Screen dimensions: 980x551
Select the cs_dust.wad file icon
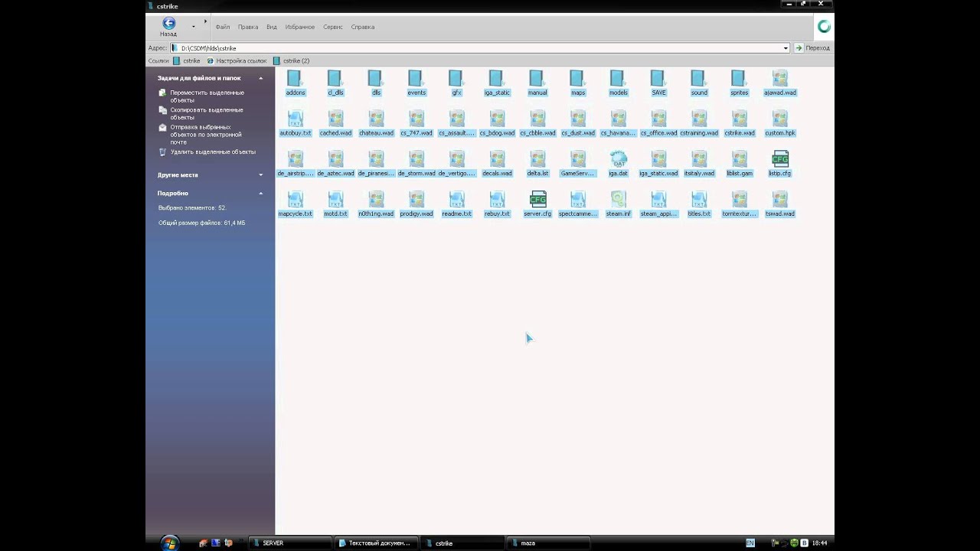pos(577,119)
